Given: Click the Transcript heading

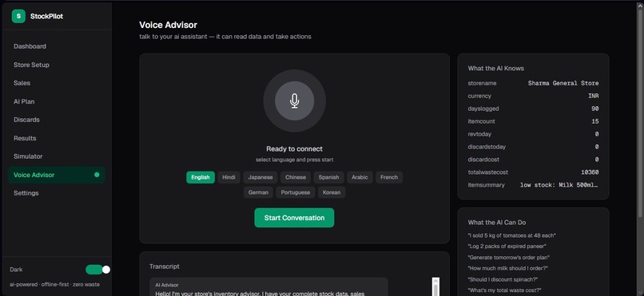Looking at the screenshot, I should pyautogui.click(x=165, y=266).
